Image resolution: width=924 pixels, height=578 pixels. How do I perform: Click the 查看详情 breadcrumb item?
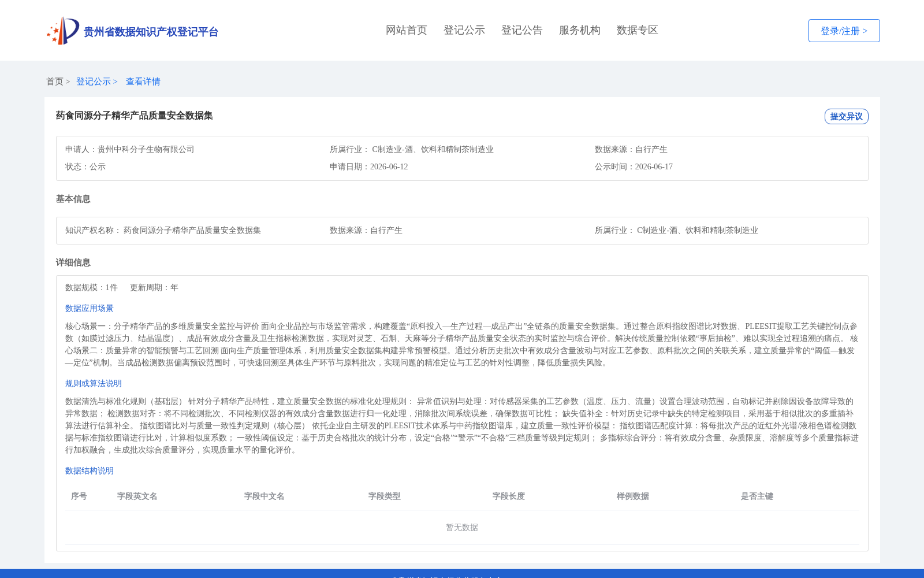[x=143, y=81]
